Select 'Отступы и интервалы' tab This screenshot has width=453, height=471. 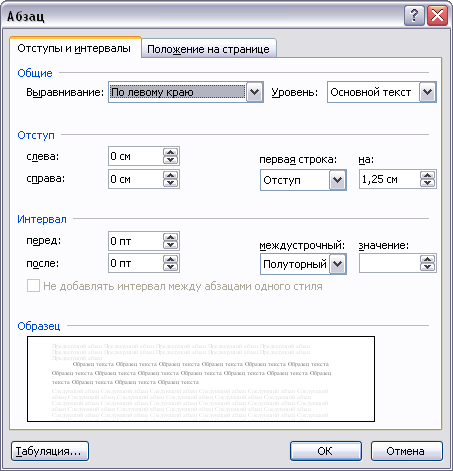[75, 48]
